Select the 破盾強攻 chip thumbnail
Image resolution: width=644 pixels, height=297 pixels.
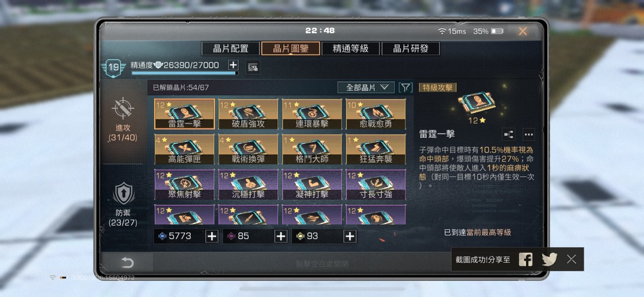click(248, 114)
